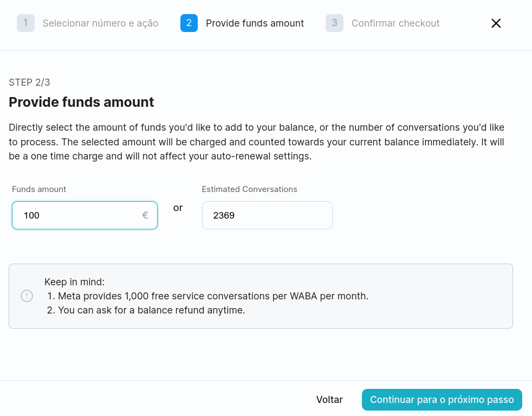
Task: Open the 'Confirmar checkout' step
Action: pyautogui.click(x=395, y=23)
